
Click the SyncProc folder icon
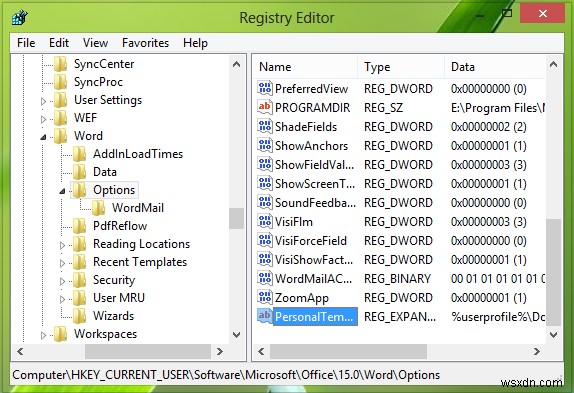[61, 82]
